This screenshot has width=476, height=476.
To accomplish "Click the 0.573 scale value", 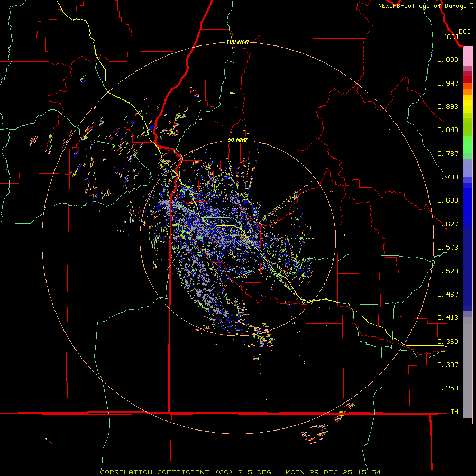I will (448, 248).
